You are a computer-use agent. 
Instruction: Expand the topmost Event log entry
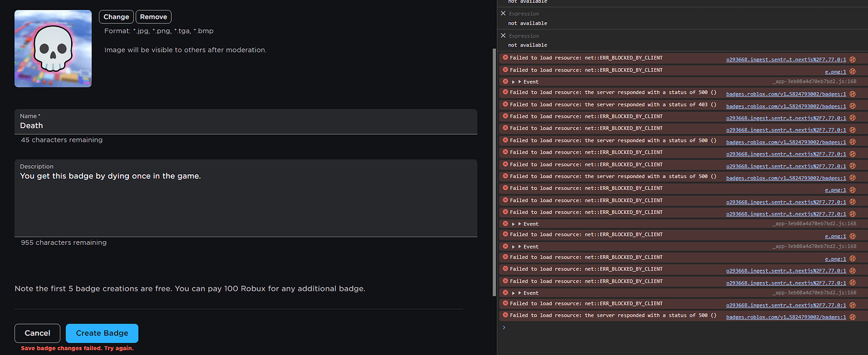514,82
